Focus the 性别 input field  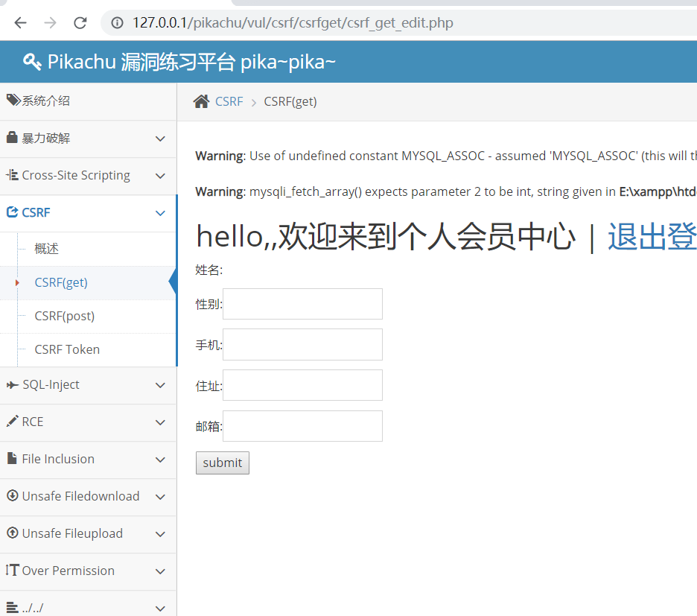[x=302, y=304]
